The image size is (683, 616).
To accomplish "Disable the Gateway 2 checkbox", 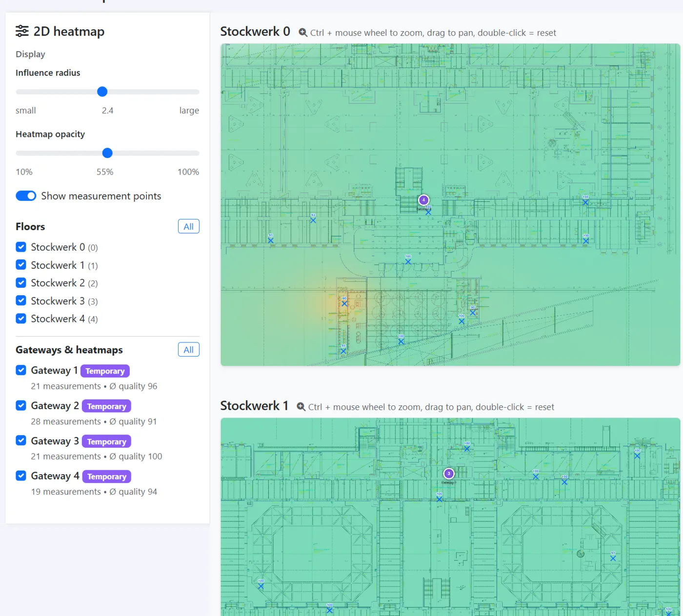I will [21, 405].
